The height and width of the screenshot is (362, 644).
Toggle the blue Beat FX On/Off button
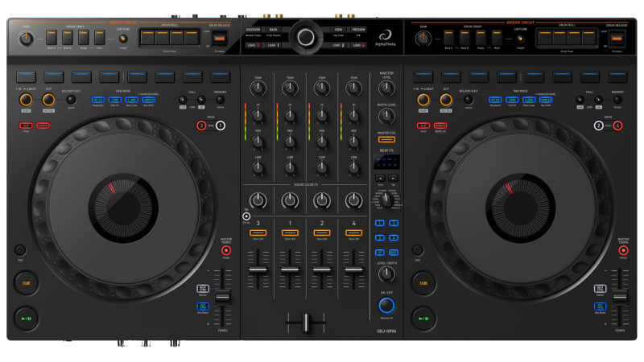387,306
